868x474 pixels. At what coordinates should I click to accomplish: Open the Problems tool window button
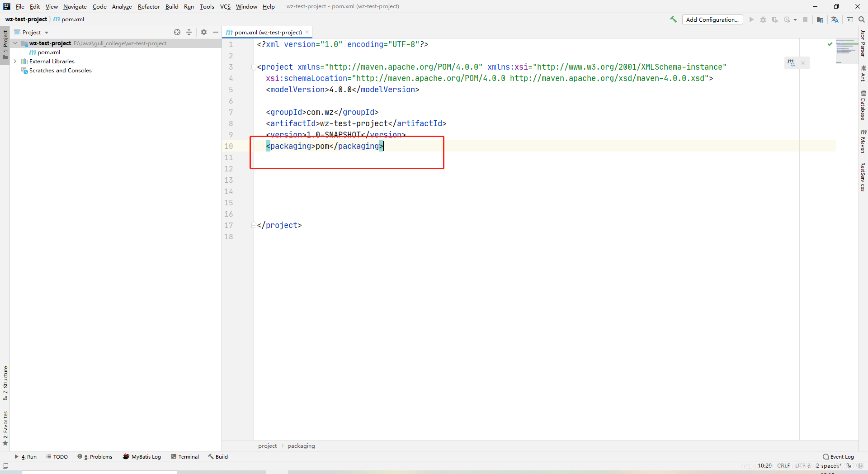pyautogui.click(x=95, y=457)
